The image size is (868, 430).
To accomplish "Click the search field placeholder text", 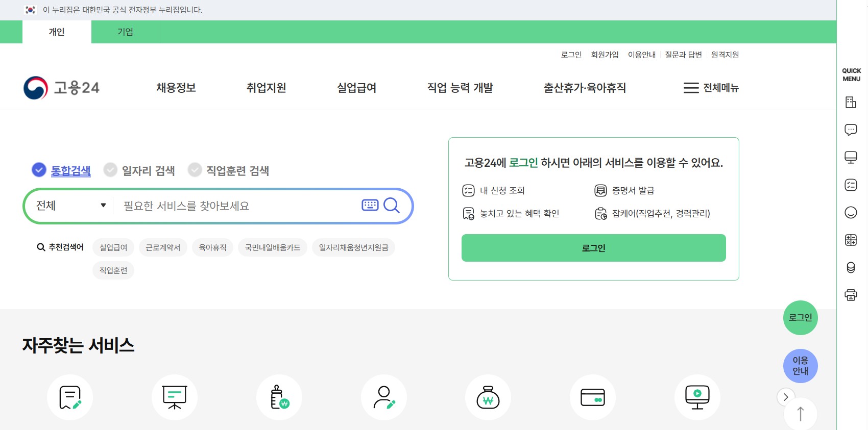I will (x=186, y=206).
